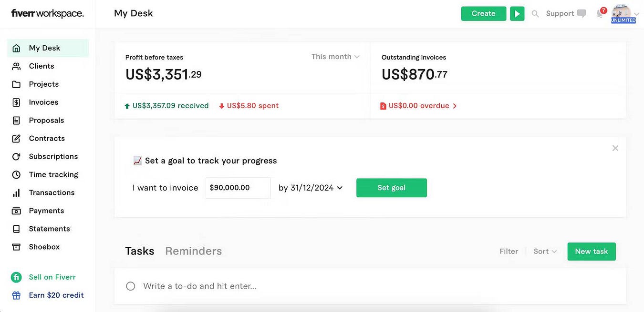Click the invoice goal amount field

pyautogui.click(x=238, y=188)
